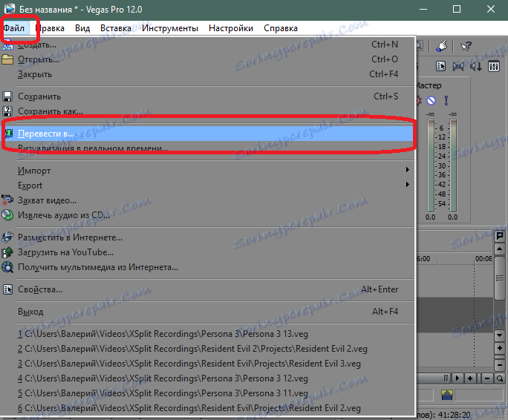Expand the Export submenu
The image size is (508, 420).
[208, 186]
